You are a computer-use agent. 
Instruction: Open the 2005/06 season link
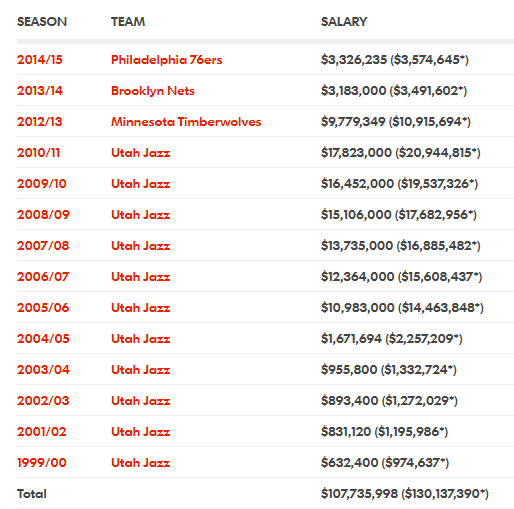point(43,308)
